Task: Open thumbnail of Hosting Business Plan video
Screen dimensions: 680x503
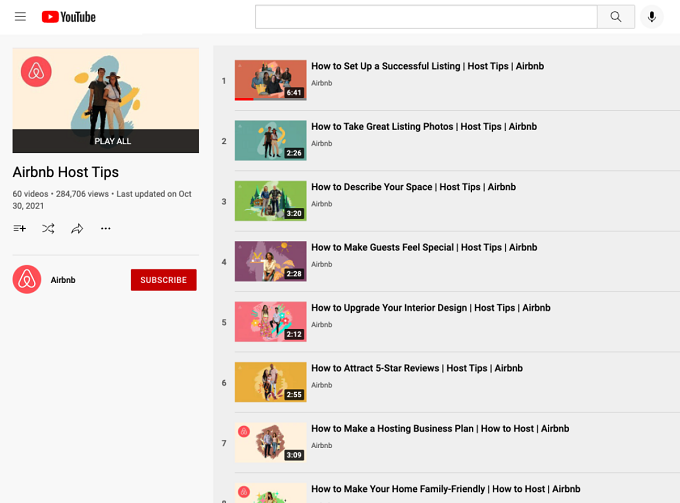Action: (x=271, y=442)
